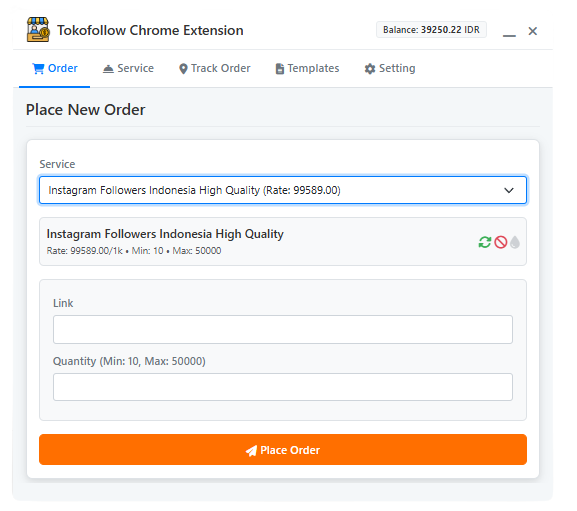Open the Setting tab with the gear icon
Image resolution: width=577 pixels, height=511 pixels.
[x=390, y=68]
